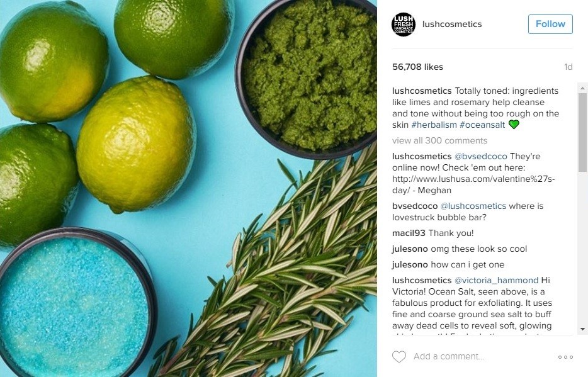Click the green heart emoji in caption
The image size is (588, 377).
click(x=514, y=125)
